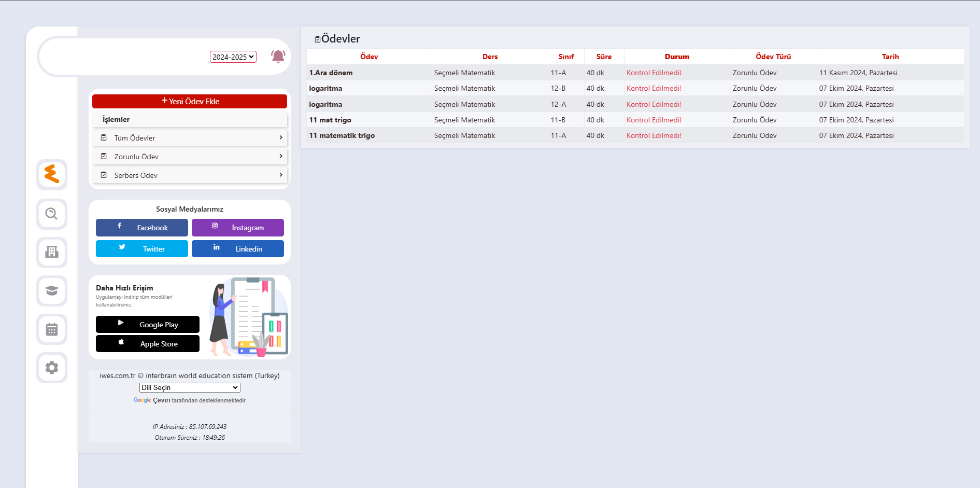The image size is (980, 488).
Task: Click the Instagram logo icon
Action: 215,226
